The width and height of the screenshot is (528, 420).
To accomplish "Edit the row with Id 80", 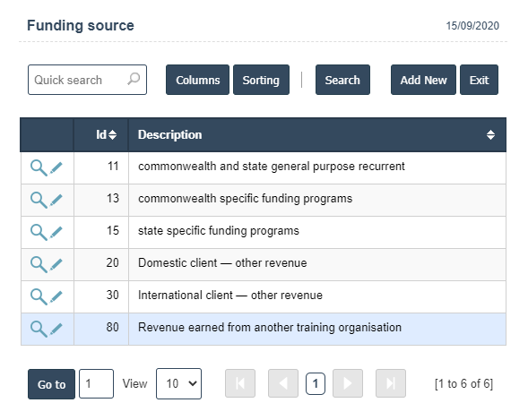I will coord(56,329).
